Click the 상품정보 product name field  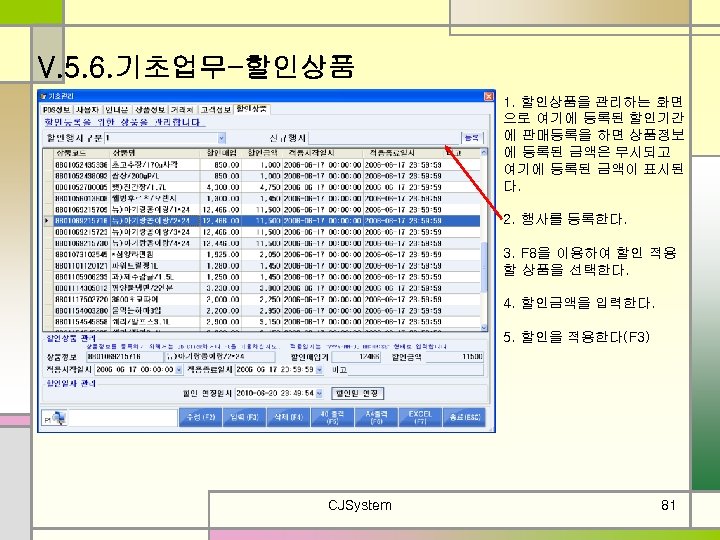pos(220,357)
